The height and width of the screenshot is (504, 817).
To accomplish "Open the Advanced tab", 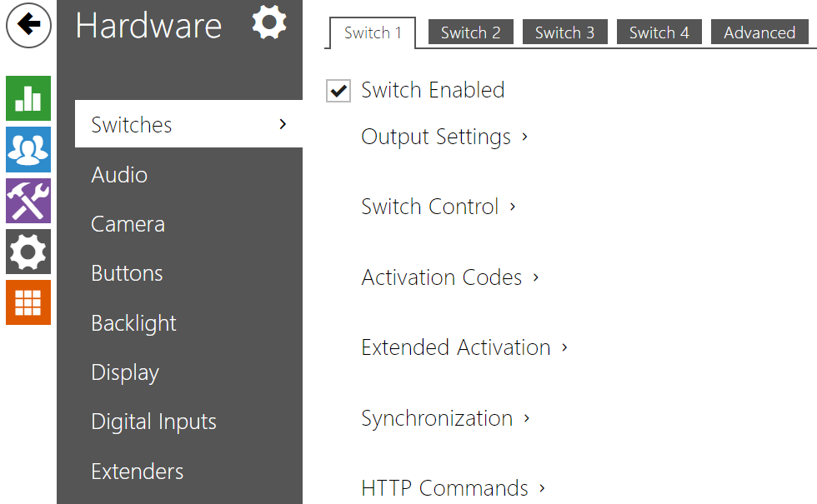I will tap(759, 32).
